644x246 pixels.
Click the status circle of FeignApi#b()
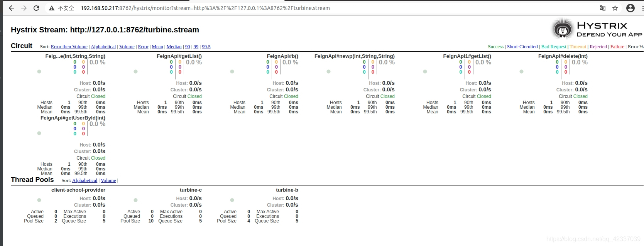(232, 71)
